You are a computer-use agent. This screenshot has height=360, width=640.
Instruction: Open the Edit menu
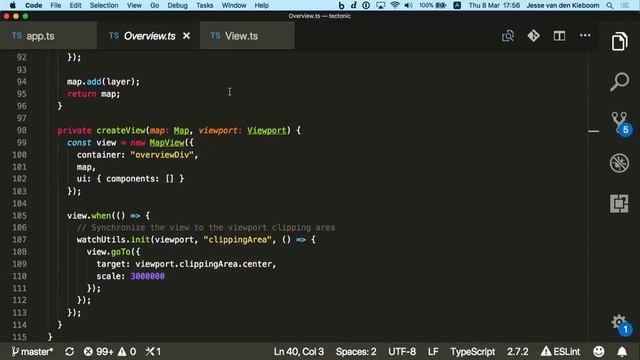click(x=75, y=5)
